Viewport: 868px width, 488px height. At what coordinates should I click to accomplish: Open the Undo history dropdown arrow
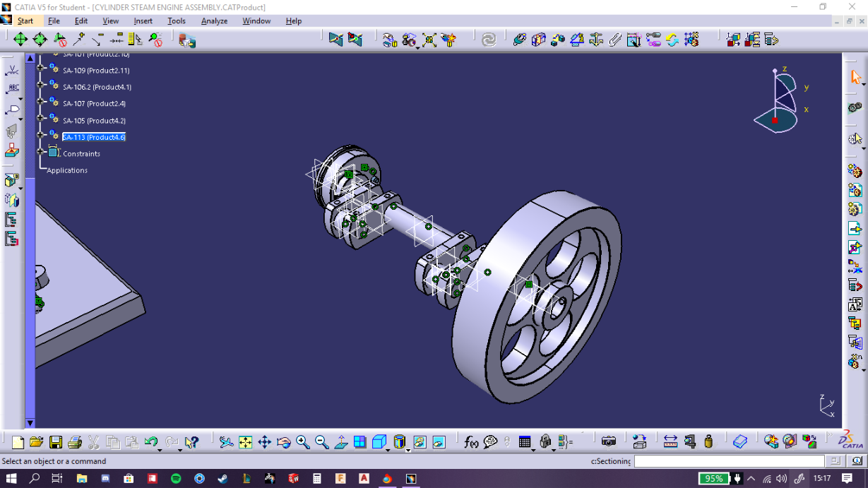(x=161, y=449)
